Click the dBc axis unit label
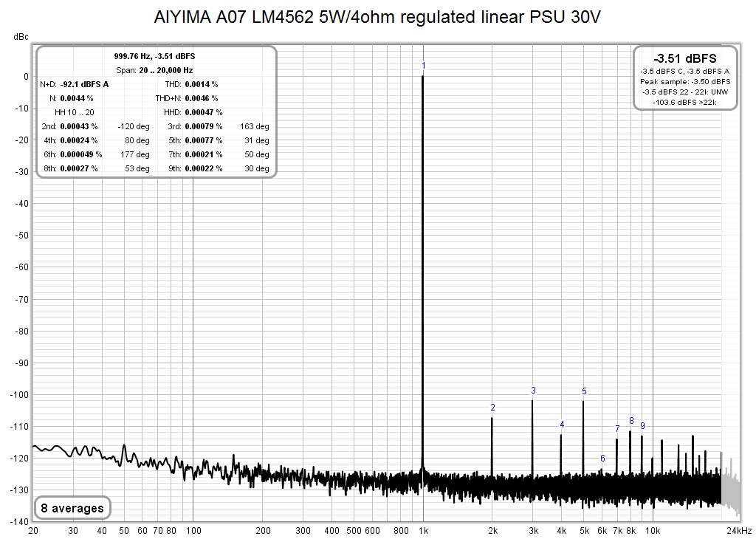The image size is (756, 539). 21,37
